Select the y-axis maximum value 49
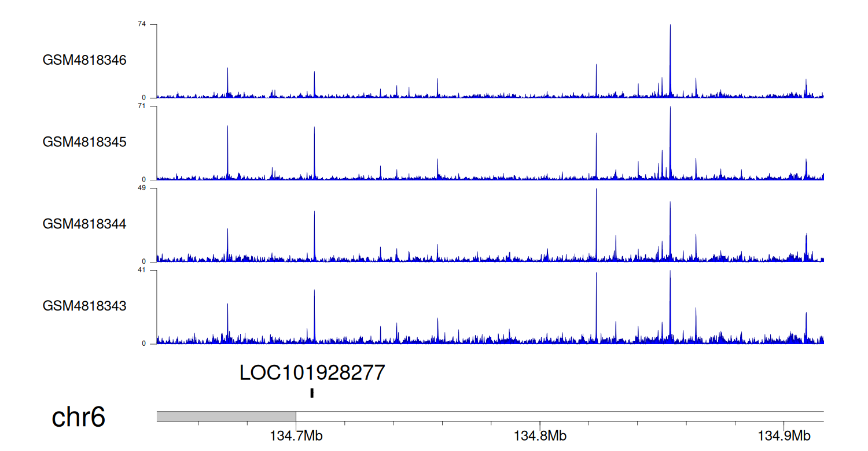 tap(142, 188)
